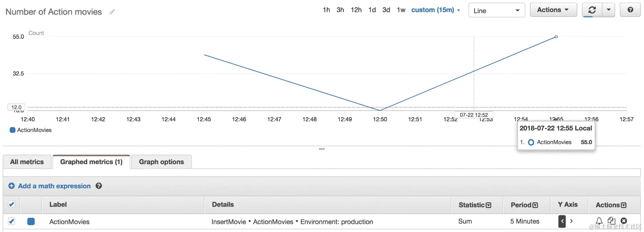Viewport: 644px width, 232px height.
Task: Expand the top Actions dropdown menu
Action: tap(553, 10)
